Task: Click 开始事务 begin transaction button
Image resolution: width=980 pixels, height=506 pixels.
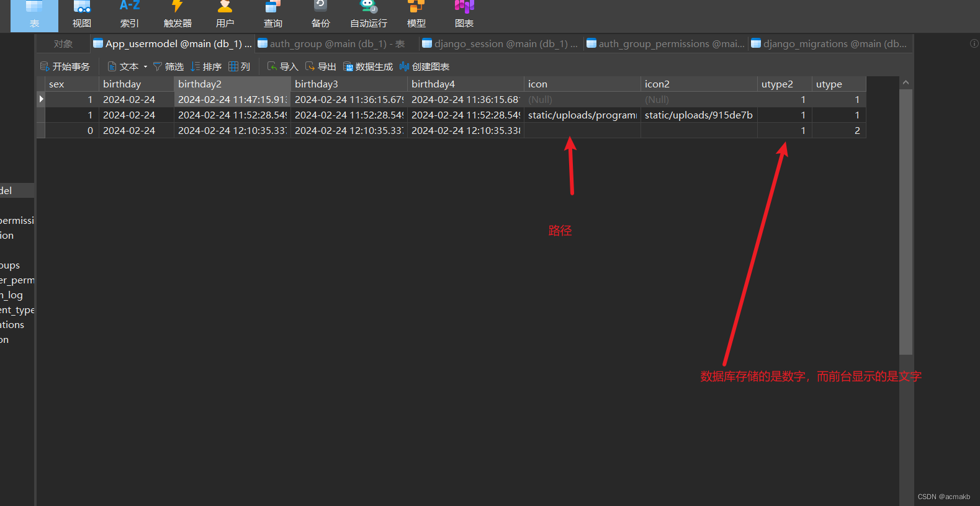Action: tap(65, 66)
